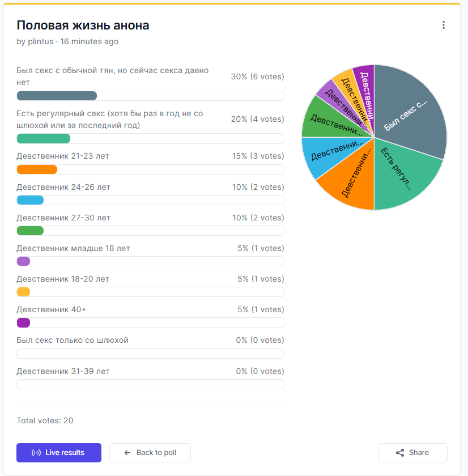The height and width of the screenshot is (476, 468).
Task: Click the Total votes: 20 text
Action: (45, 420)
